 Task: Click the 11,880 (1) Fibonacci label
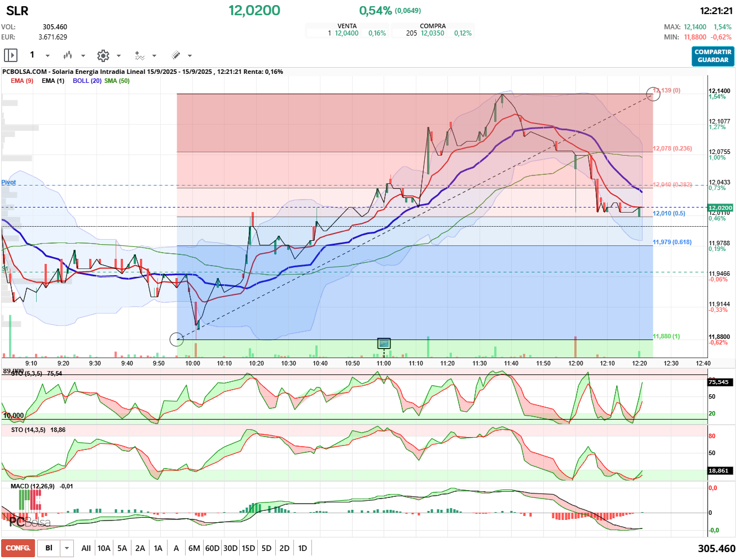666,336
